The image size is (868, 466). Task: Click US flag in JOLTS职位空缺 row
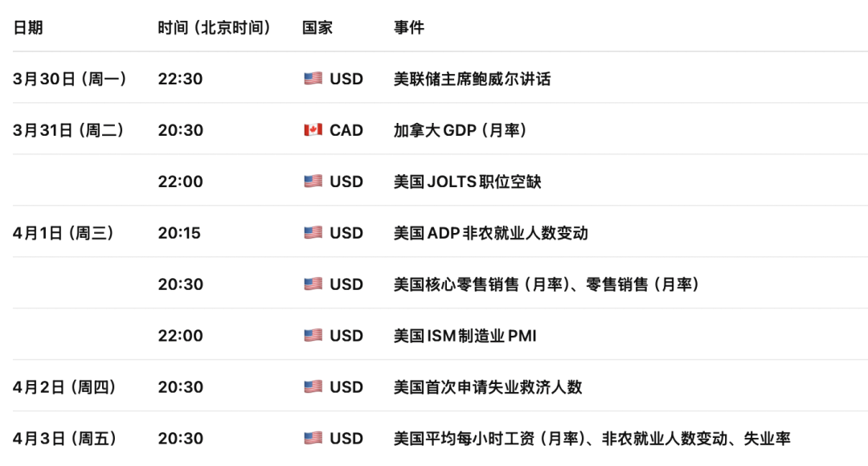[313, 182]
